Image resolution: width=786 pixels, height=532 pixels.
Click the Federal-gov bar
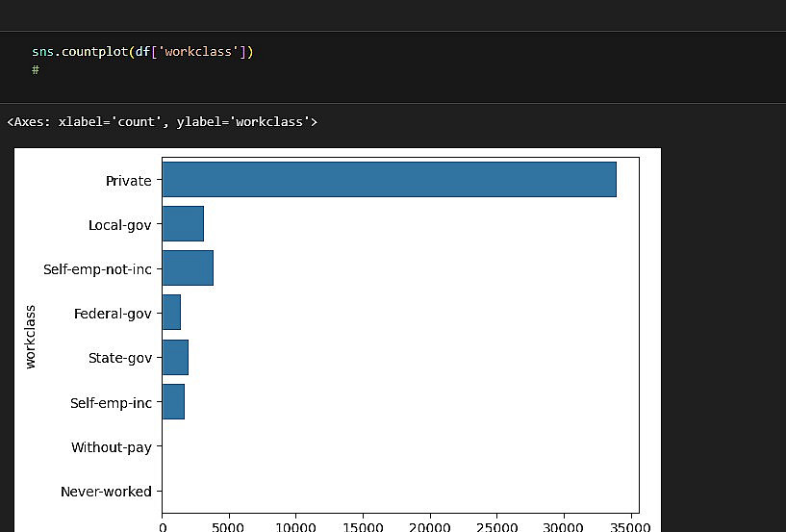(x=171, y=313)
